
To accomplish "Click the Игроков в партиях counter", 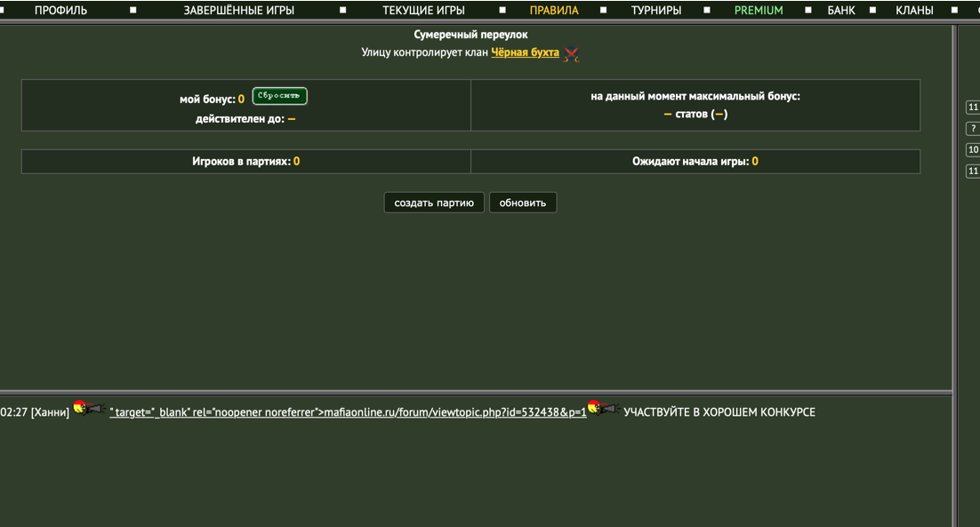I will pyautogui.click(x=245, y=161).
